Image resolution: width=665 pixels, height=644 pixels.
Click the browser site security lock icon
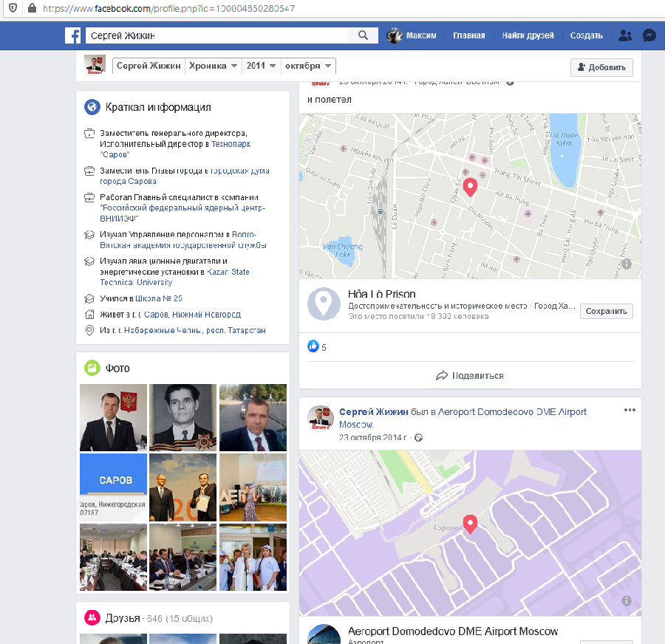pyautogui.click(x=31, y=8)
